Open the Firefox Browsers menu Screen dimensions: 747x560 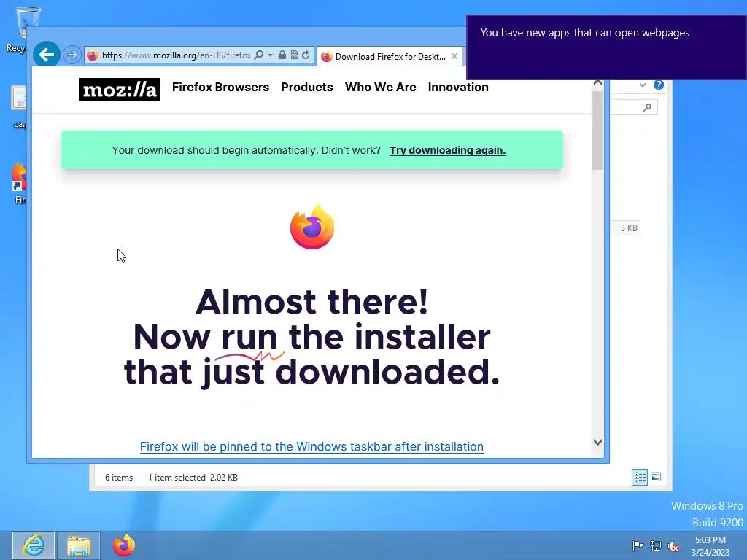pos(220,87)
